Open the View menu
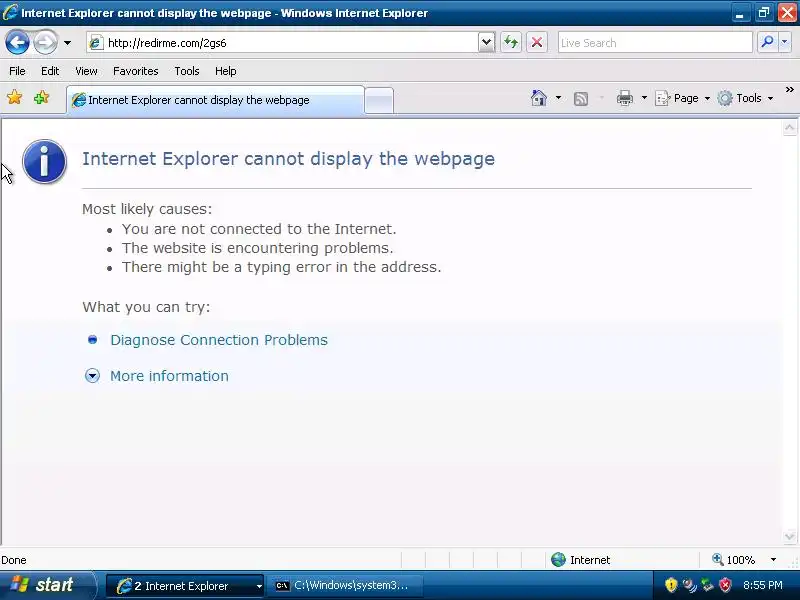This screenshot has height=600, width=800. (86, 71)
